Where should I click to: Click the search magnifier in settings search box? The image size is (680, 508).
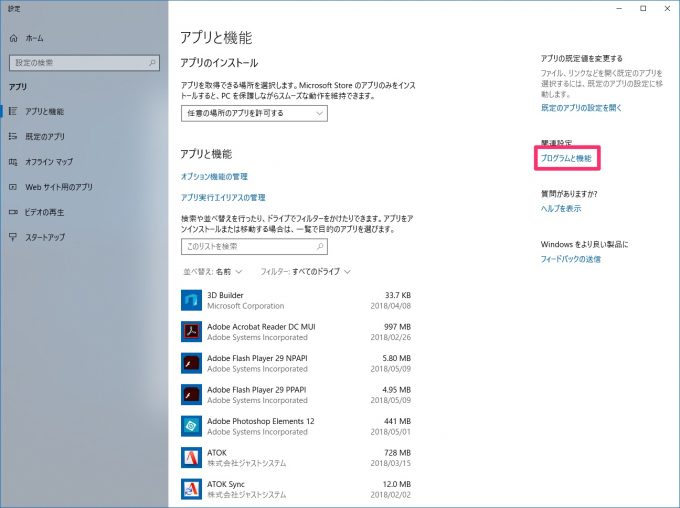point(152,63)
